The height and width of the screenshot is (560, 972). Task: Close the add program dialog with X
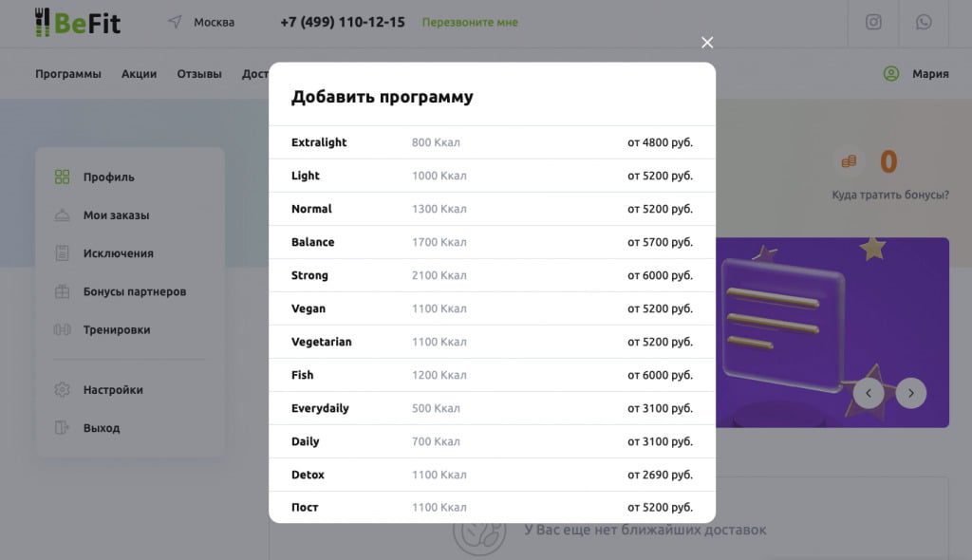707,42
